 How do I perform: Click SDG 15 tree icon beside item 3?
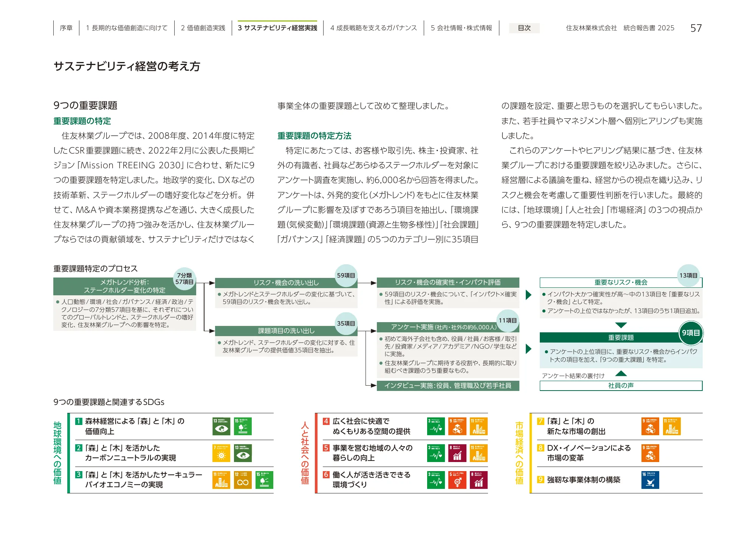pyautogui.click(x=264, y=480)
